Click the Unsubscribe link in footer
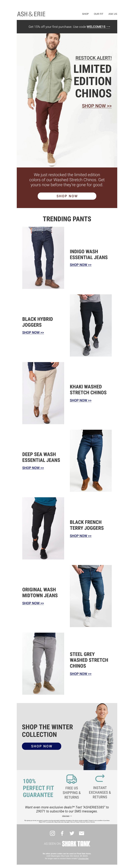This screenshot has width=134, height=868. [83, 858]
